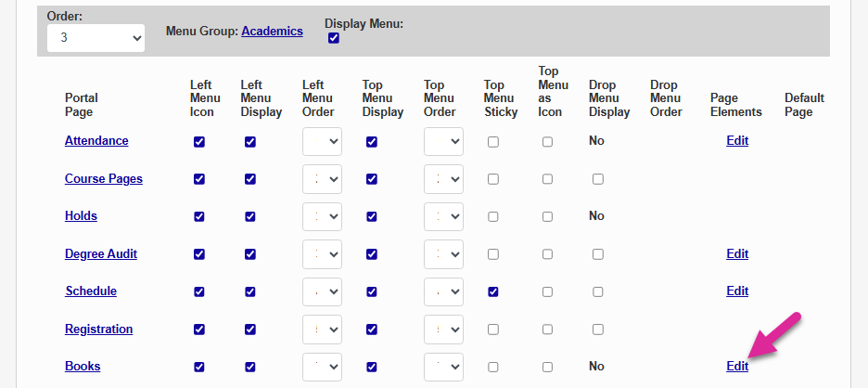The height and width of the screenshot is (388, 868).
Task: Toggle Left Menu Icon for Books
Action: tap(199, 367)
